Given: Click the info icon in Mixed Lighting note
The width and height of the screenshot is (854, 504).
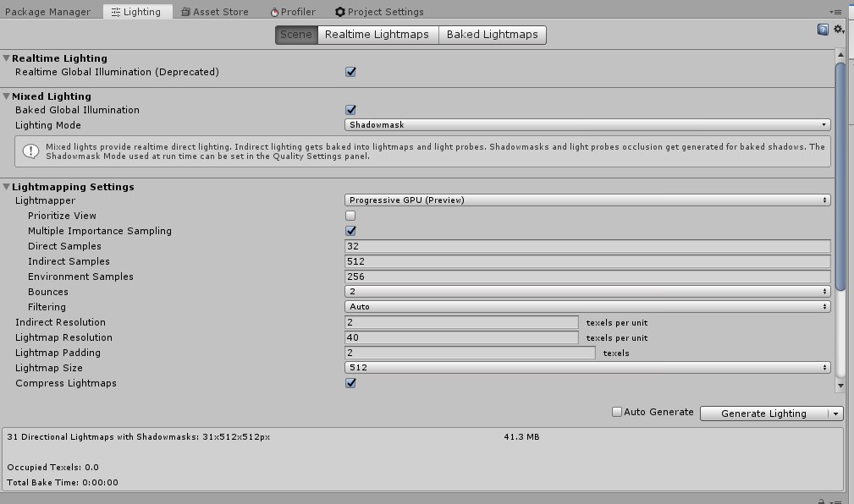Looking at the screenshot, I should tap(30, 151).
